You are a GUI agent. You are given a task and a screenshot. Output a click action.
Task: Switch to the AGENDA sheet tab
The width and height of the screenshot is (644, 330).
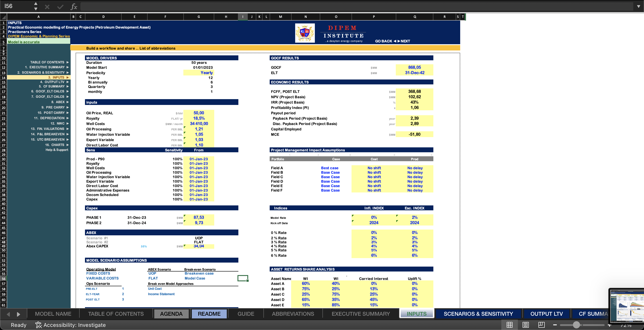click(171, 314)
